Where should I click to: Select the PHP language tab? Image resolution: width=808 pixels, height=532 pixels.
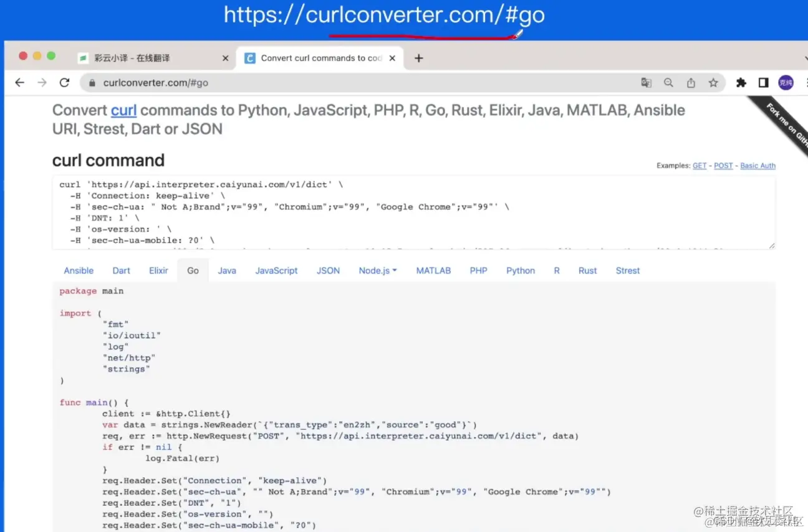tap(478, 270)
